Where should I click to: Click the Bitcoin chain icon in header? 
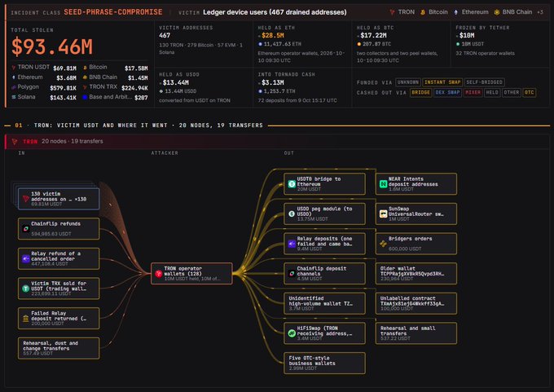tap(423, 12)
